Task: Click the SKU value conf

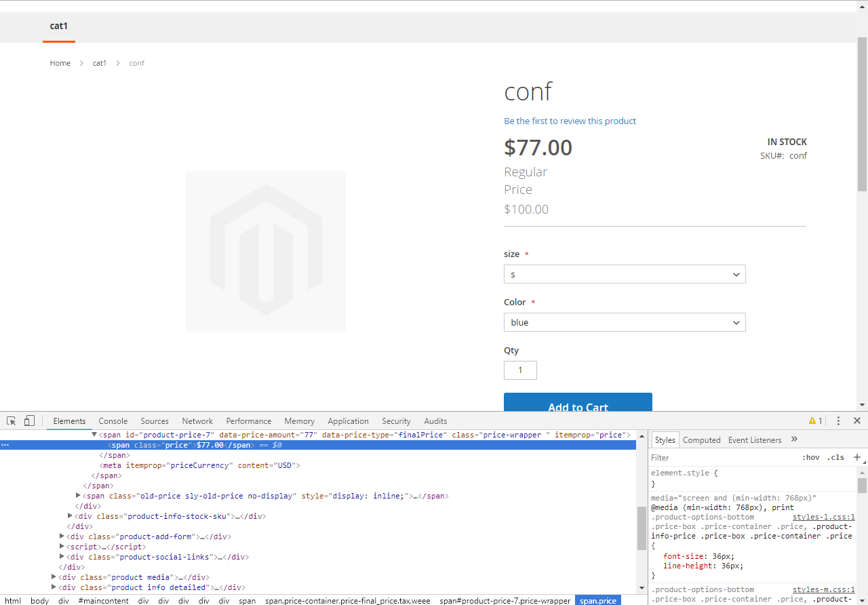Action: click(x=798, y=155)
